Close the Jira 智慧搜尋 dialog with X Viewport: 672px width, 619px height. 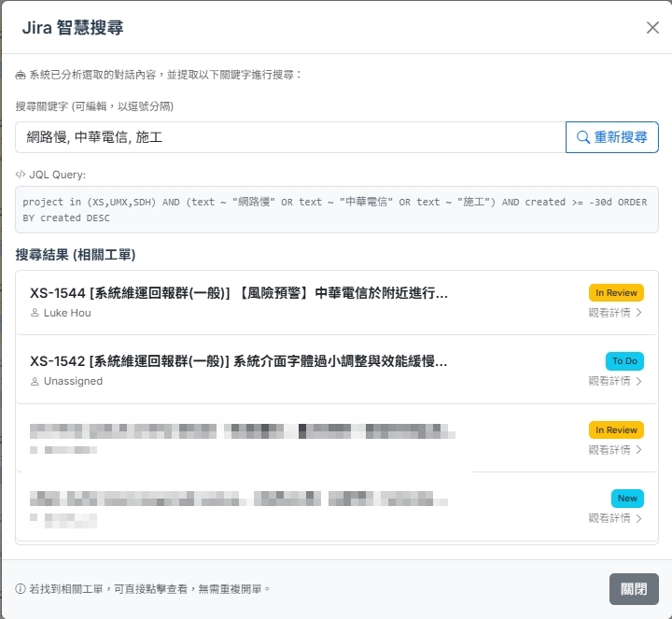[652, 27]
